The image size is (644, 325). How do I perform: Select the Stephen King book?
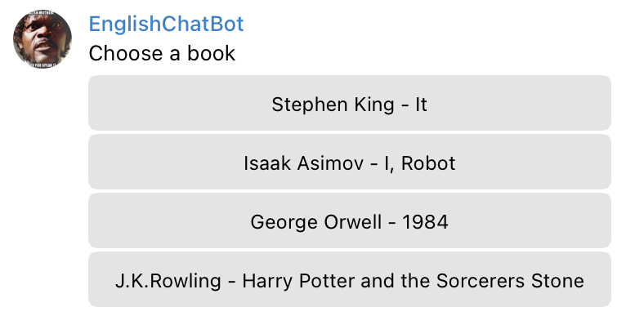click(350, 103)
